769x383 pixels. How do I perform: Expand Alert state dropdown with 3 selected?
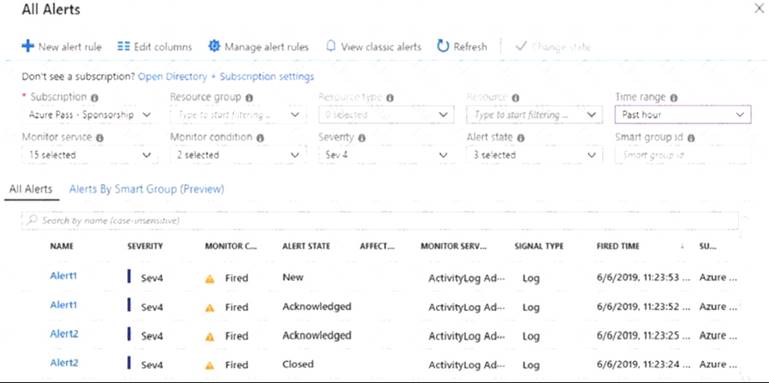click(535, 155)
